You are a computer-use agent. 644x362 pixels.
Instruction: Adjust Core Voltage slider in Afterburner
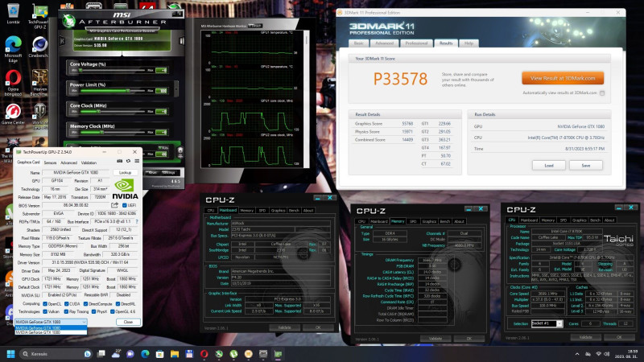(113, 70)
